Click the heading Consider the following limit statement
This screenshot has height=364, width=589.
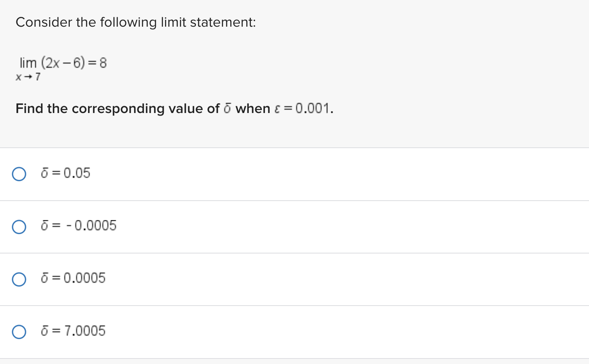(135, 22)
